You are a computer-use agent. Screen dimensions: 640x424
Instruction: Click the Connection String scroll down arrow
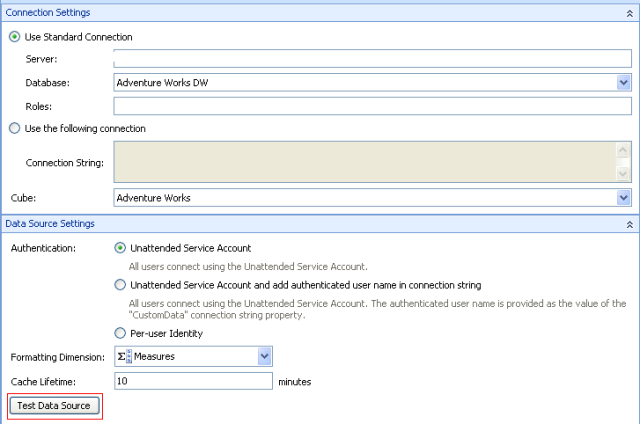coord(623,173)
